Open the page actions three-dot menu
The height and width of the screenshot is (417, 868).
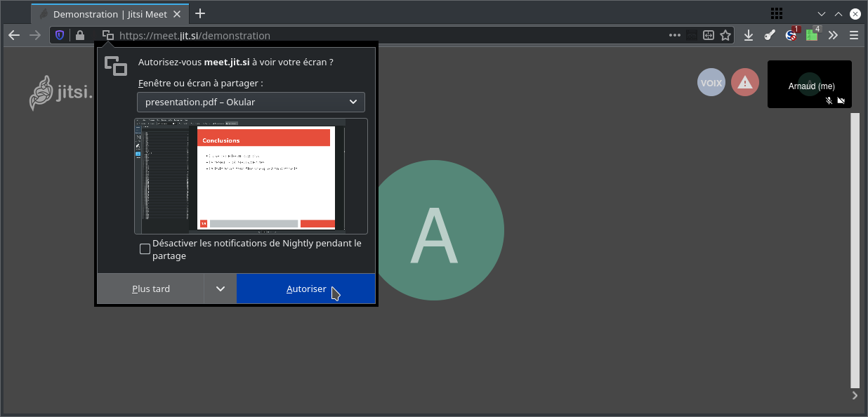click(674, 35)
